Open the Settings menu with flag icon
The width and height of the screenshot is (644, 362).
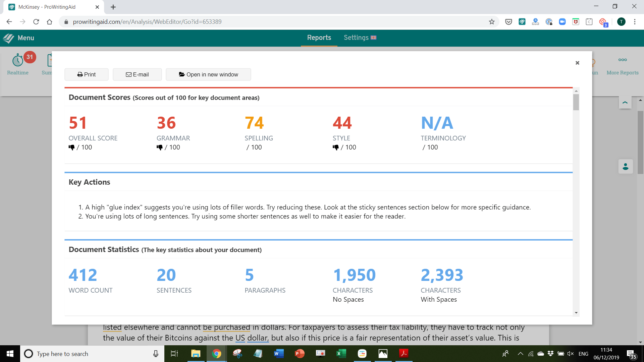(x=360, y=38)
